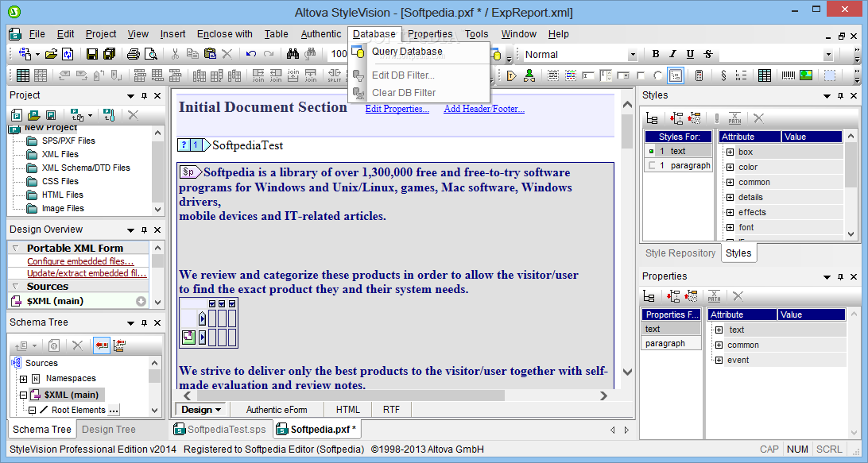The image size is (868, 463).
Task: Toggle the list view icon in Styles panel
Action: [652, 118]
